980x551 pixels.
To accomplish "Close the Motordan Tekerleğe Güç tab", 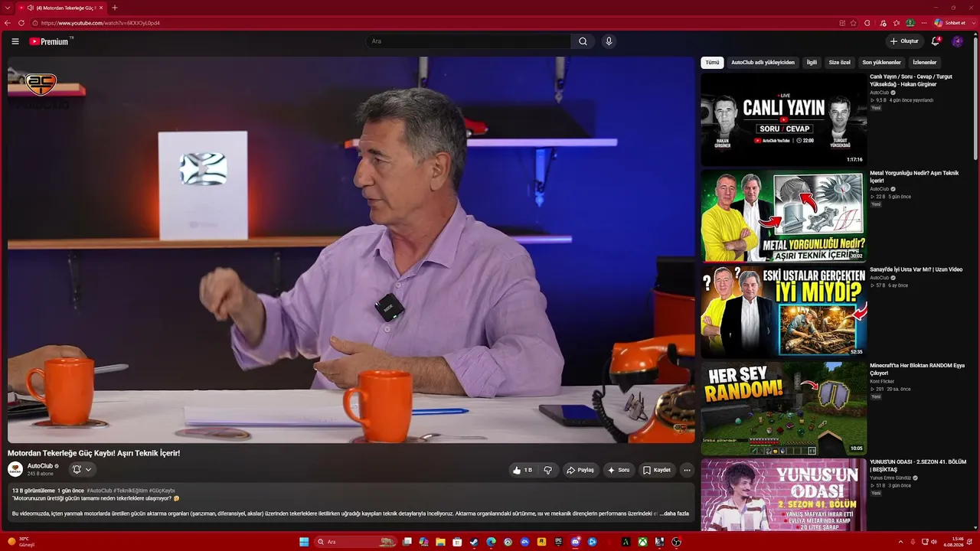I will 100,8.
